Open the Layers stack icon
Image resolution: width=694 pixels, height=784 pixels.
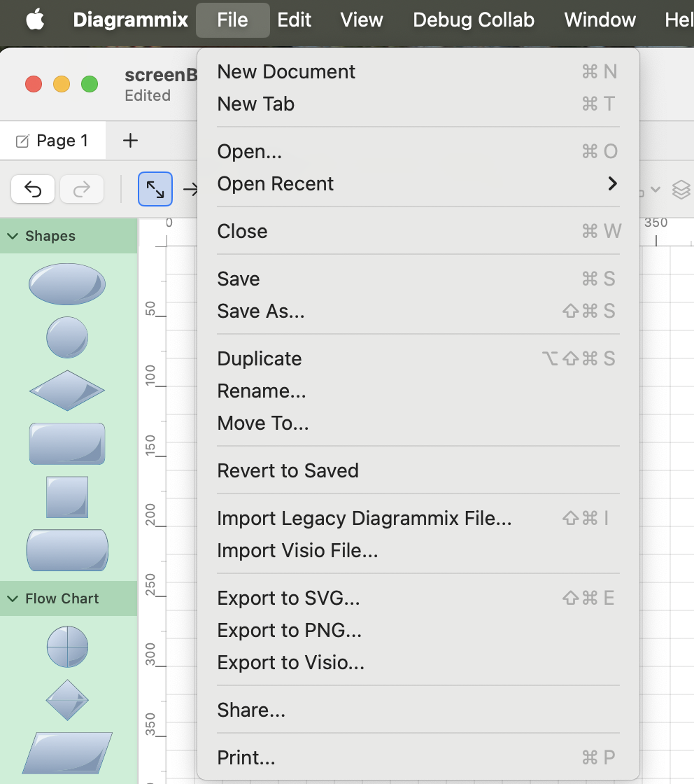[x=681, y=189]
